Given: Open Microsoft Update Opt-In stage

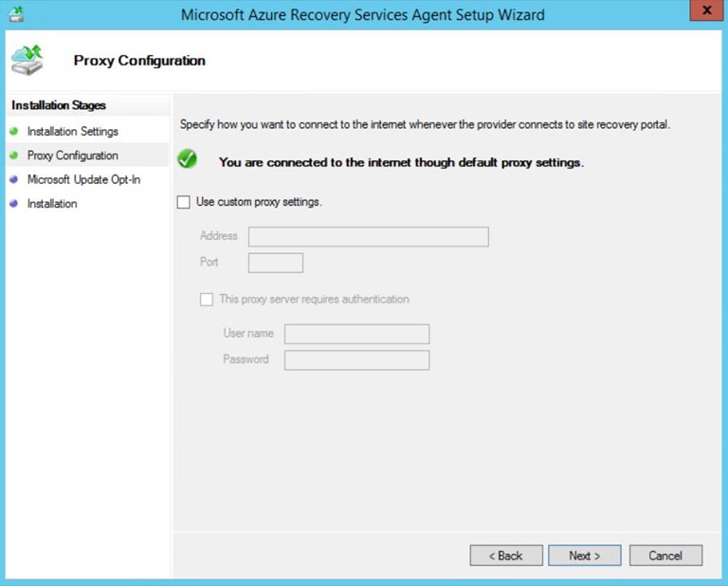Looking at the screenshot, I should pyautogui.click(x=83, y=179).
